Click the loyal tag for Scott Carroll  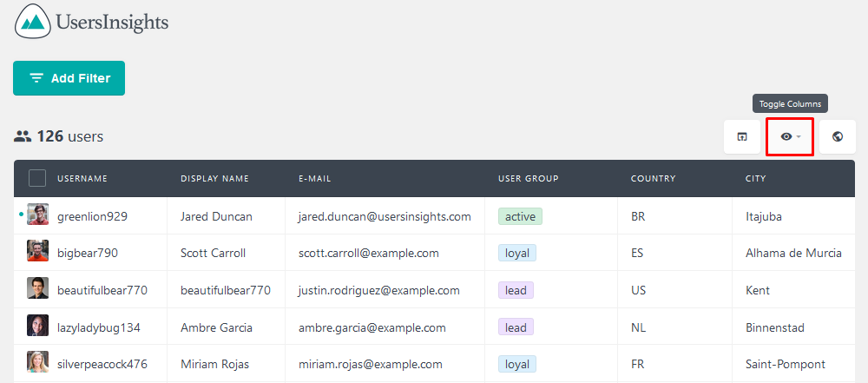[517, 254]
